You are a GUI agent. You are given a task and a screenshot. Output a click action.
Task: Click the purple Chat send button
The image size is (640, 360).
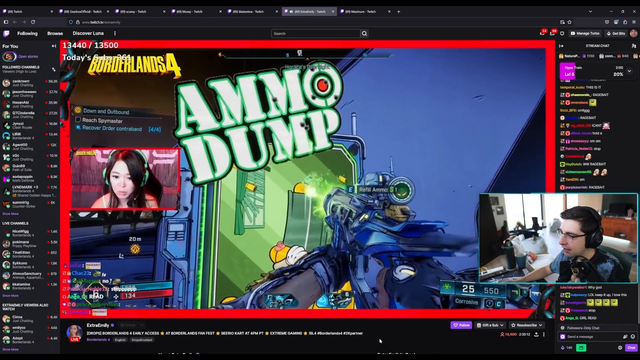(631, 348)
